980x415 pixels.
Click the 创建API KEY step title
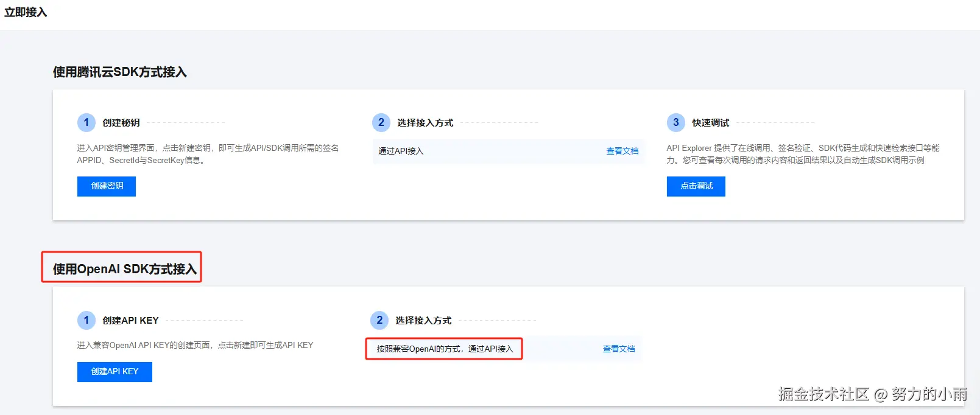130,321
